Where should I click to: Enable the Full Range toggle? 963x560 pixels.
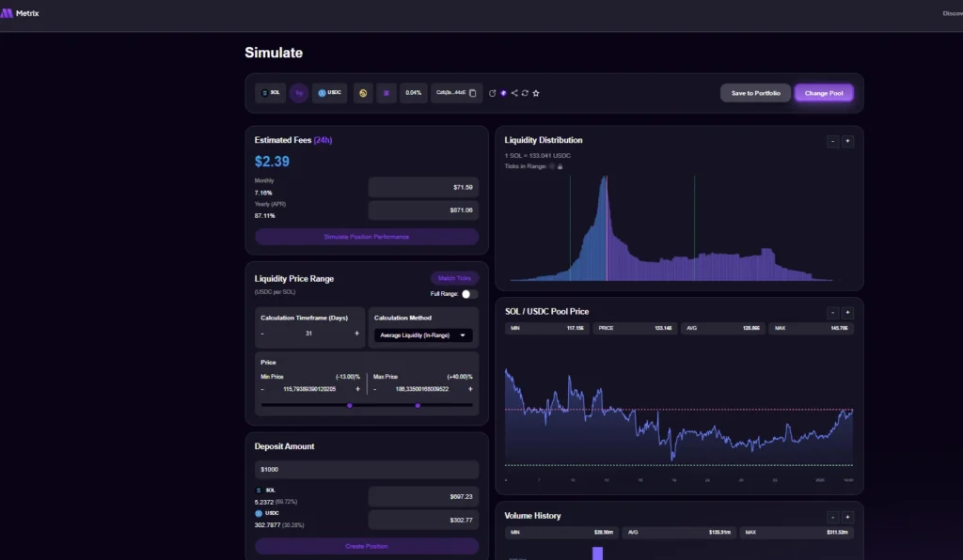(x=468, y=294)
